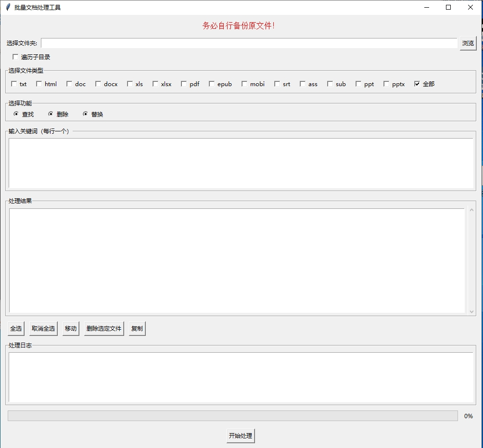Choose the 删除 function radio button
The height and width of the screenshot is (448, 483).
coord(51,114)
